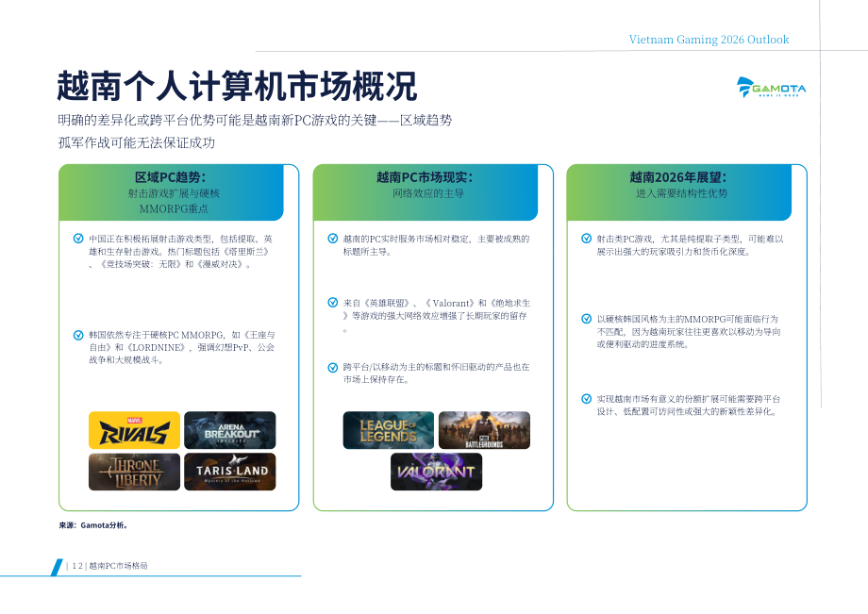Click check icon beside 中国正在积极拓展射击游戏 bullet
This screenshot has width=868, height=614.
click(78, 239)
